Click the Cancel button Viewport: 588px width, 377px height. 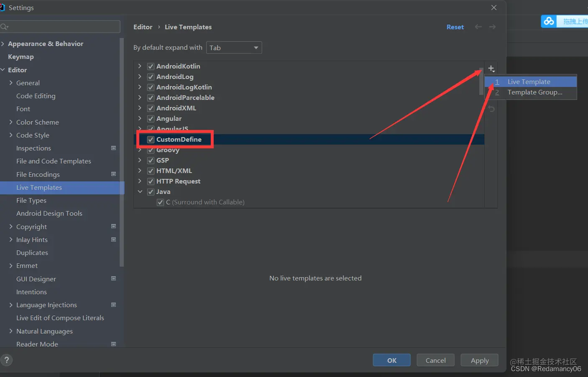click(x=435, y=360)
